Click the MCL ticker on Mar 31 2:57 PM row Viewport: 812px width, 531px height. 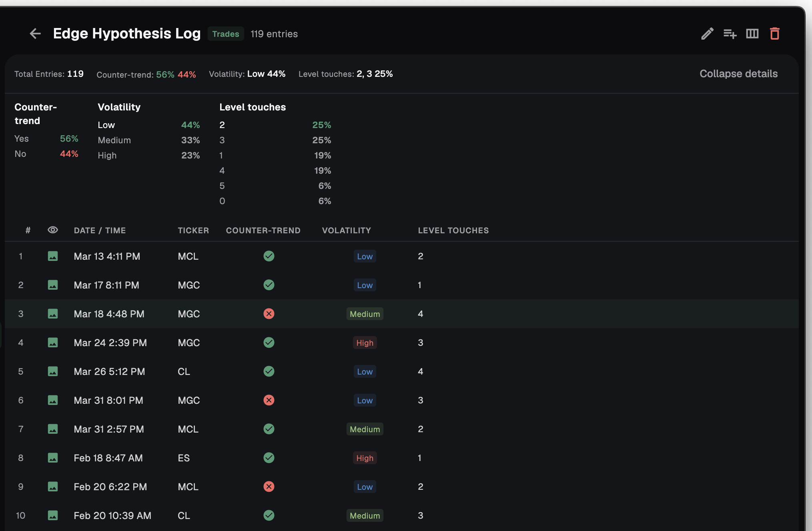[x=188, y=429]
